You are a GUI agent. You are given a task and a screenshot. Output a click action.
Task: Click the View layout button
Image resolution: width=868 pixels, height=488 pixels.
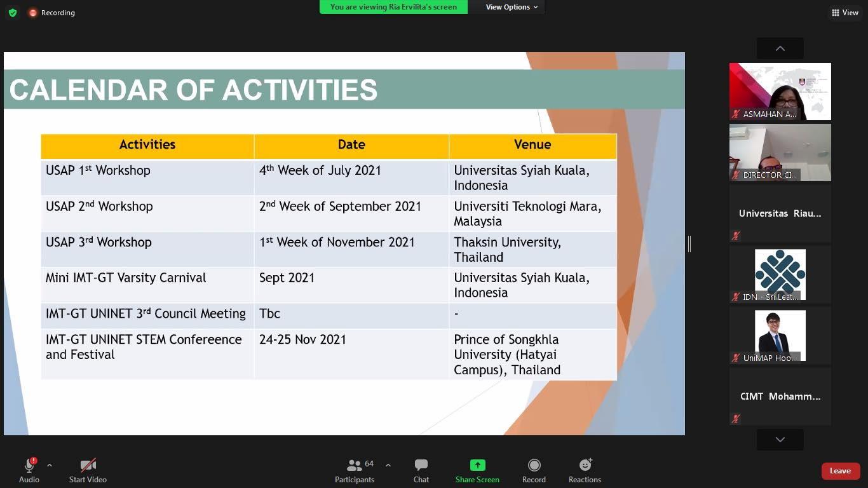(x=845, y=13)
